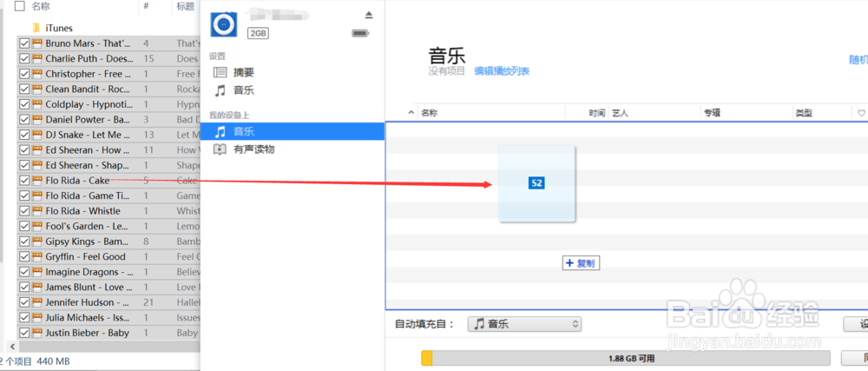
Task: Sort songs by 专辑 column
Action: [712, 113]
